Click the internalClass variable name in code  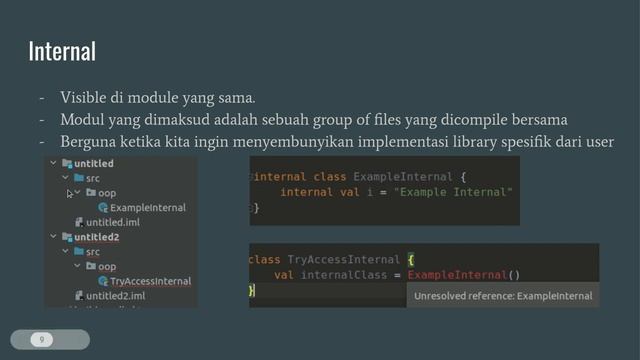(344, 275)
